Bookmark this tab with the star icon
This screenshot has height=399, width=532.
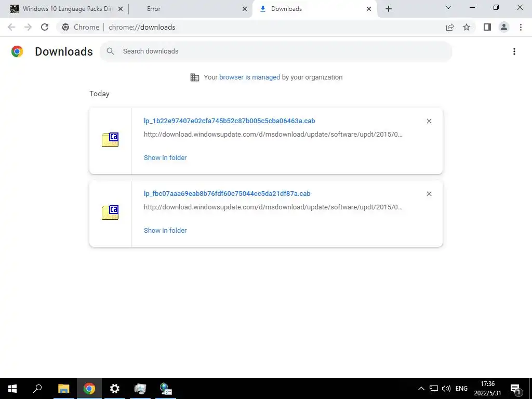coord(467,27)
